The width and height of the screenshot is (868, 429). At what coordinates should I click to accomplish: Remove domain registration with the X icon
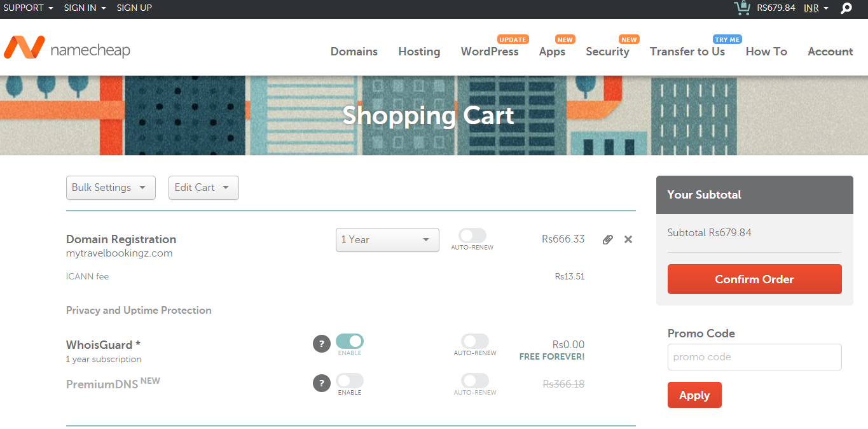pyautogui.click(x=628, y=239)
